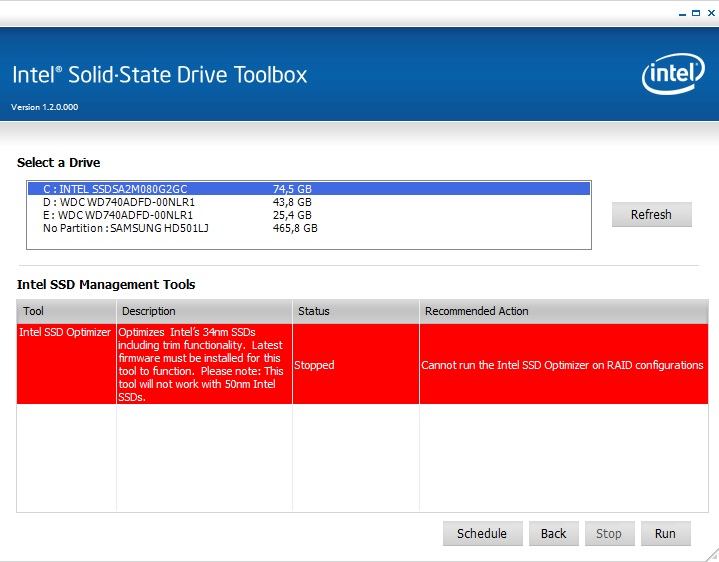Image resolution: width=719 pixels, height=562 pixels.
Task: Click the Description column header
Action: (x=205, y=311)
